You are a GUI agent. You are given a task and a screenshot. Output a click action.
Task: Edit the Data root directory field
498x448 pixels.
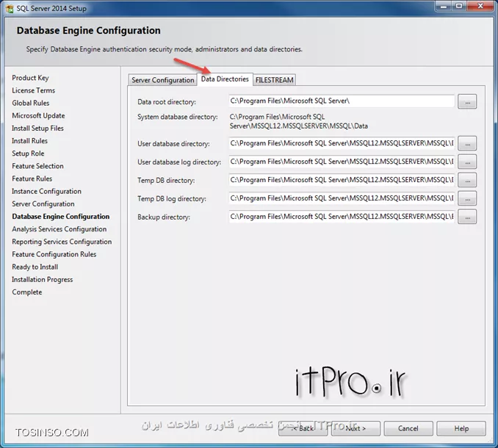coord(342,101)
